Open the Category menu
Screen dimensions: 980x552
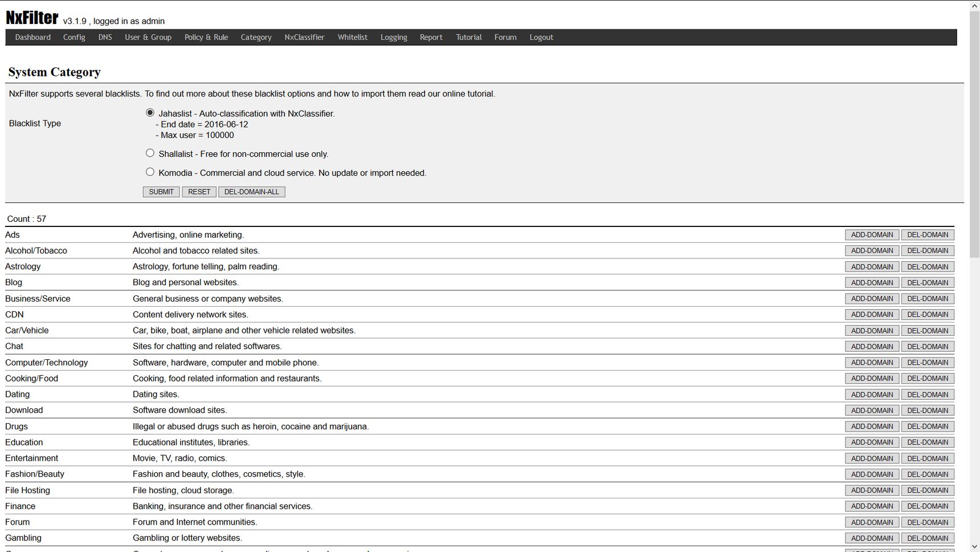point(256,37)
